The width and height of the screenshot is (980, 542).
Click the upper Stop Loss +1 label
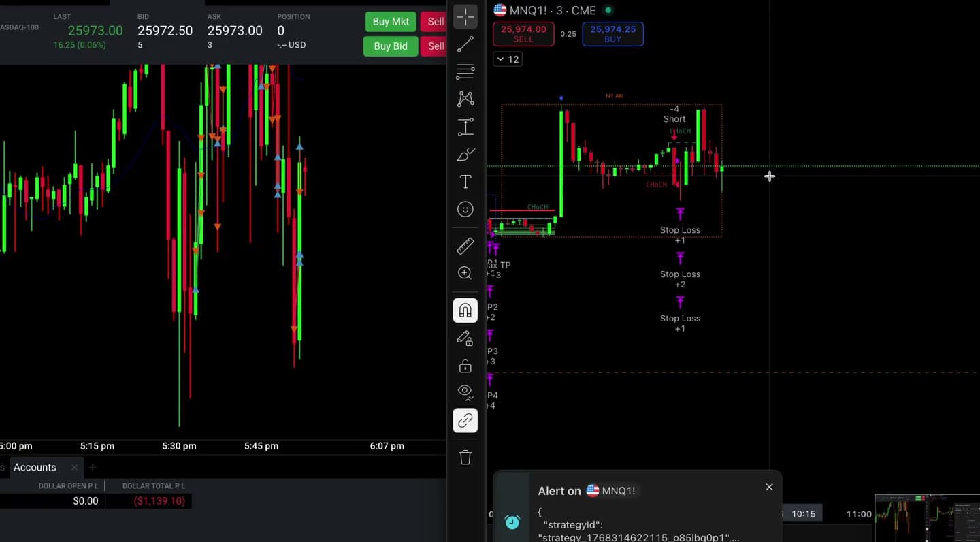coord(680,235)
